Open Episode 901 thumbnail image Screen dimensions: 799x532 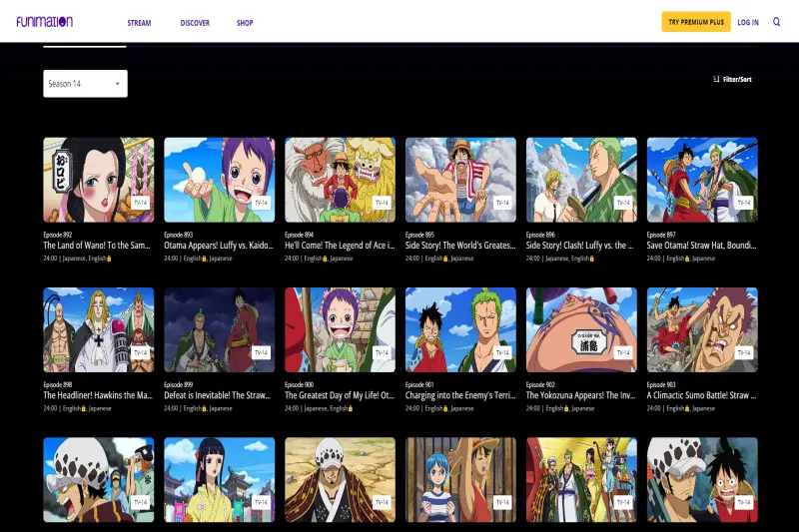[x=460, y=330]
